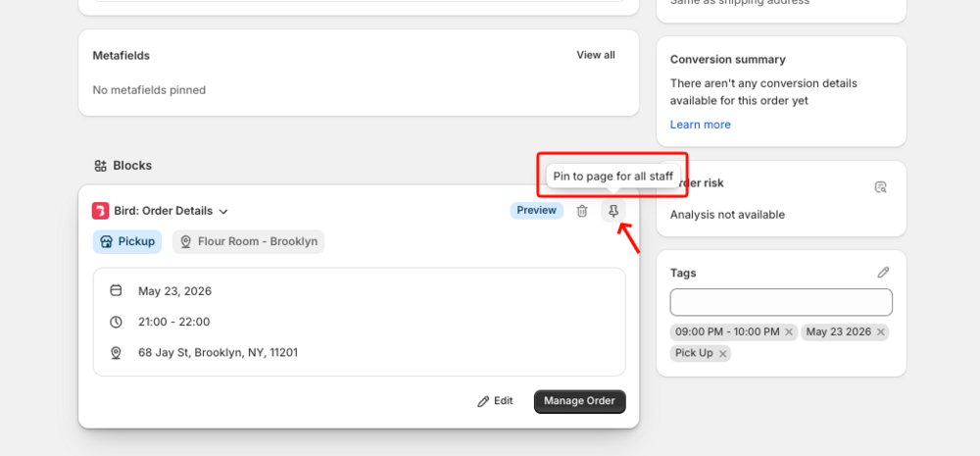The image size is (980, 456).
Task: Delete the Bird Order Details block
Action: coord(582,211)
